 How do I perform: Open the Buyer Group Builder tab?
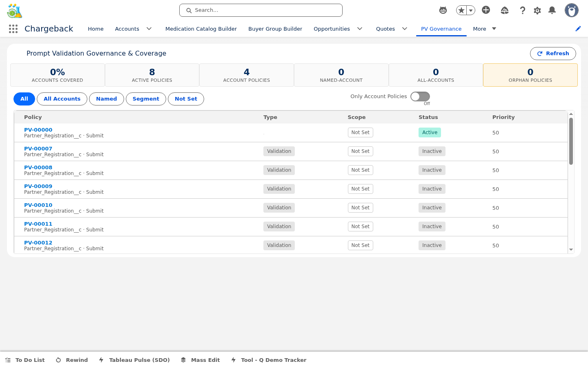(275, 29)
